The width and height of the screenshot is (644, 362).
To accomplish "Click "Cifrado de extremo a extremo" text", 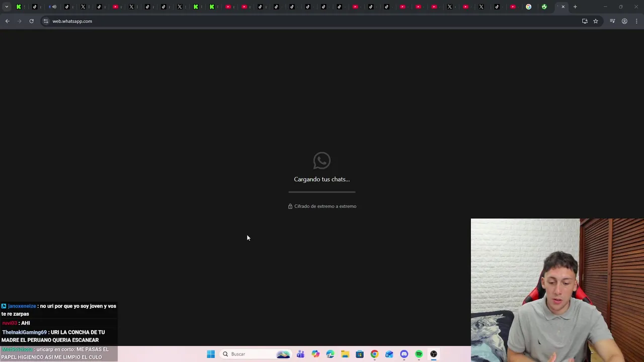I will pos(325,206).
